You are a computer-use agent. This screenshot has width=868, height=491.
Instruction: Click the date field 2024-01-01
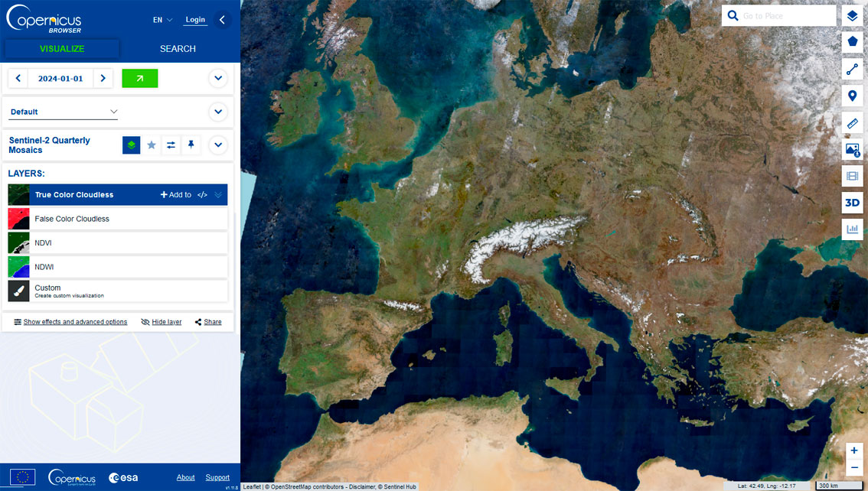60,79
